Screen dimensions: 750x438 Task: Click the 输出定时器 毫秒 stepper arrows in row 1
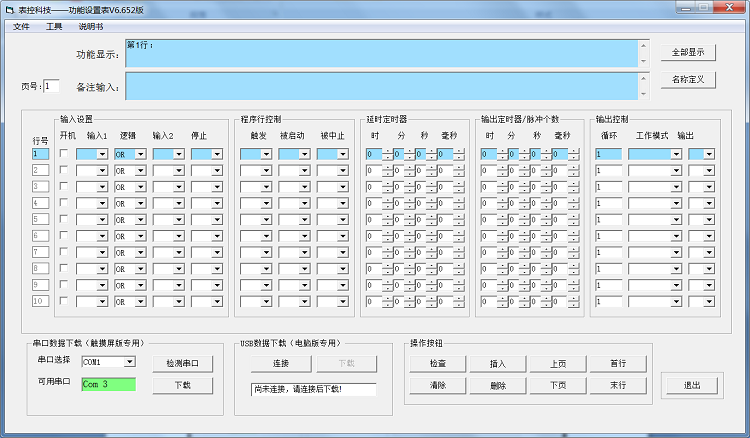pyautogui.click(x=574, y=154)
